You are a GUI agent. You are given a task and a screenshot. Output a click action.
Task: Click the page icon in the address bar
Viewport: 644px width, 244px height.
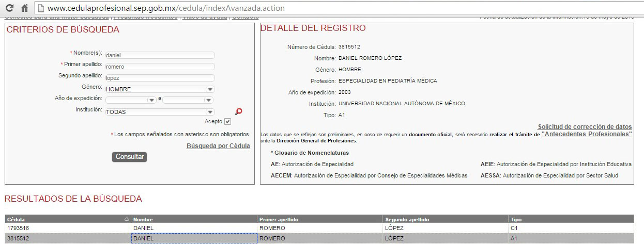coord(40,8)
